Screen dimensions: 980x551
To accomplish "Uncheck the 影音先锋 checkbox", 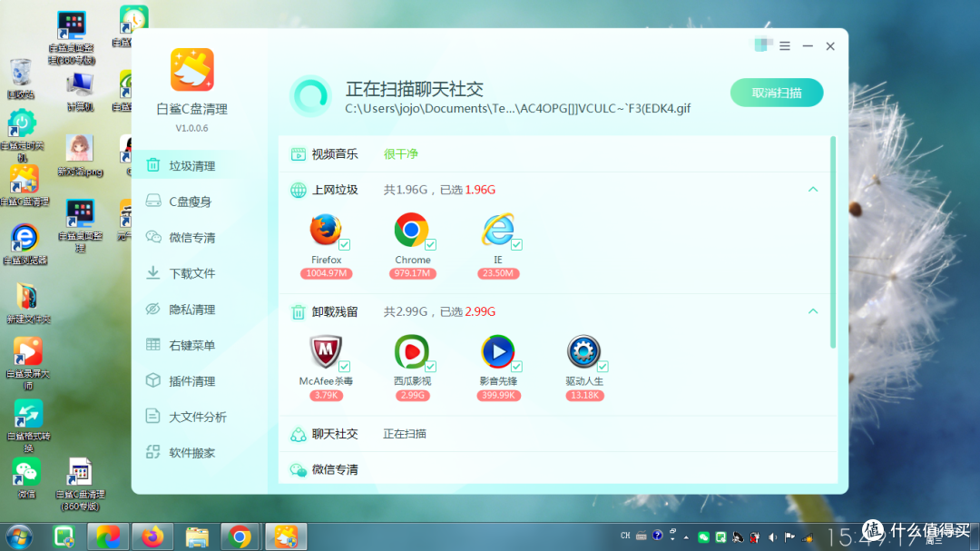I will [516, 367].
